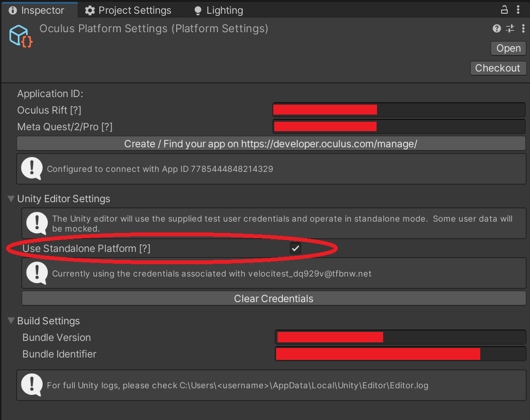Open the Inspector three-dot options menu
The height and width of the screenshot is (420, 530).
tap(518, 10)
